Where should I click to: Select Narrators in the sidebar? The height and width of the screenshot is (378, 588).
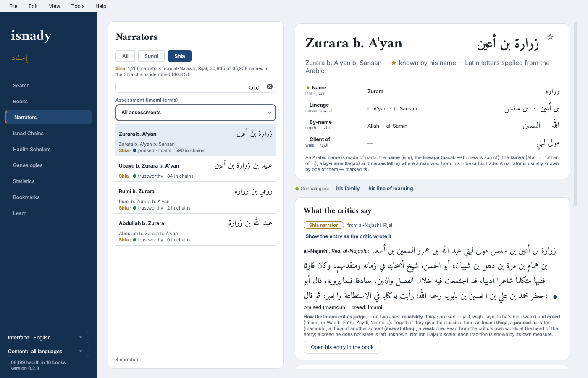[x=49, y=118]
